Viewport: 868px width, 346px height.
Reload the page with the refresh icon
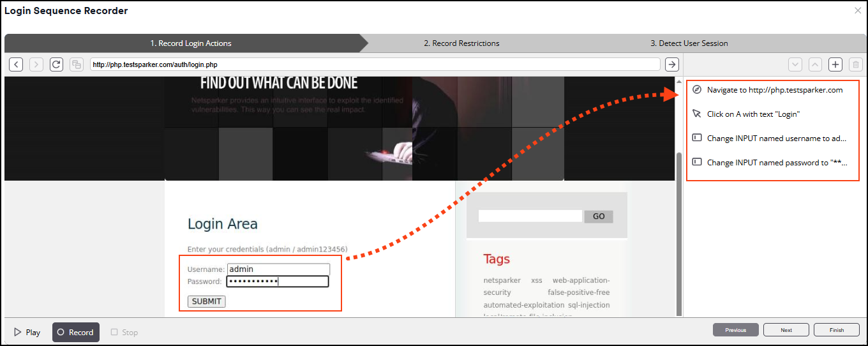coord(56,64)
